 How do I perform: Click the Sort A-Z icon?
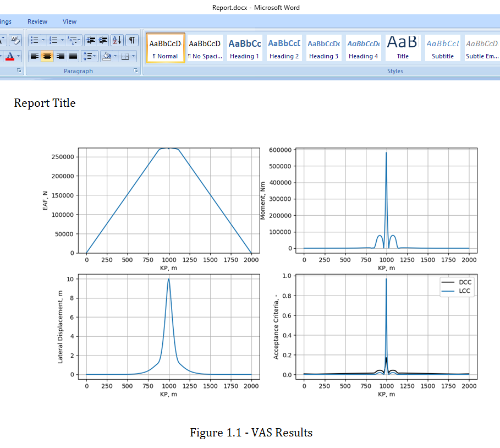coord(117,40)
